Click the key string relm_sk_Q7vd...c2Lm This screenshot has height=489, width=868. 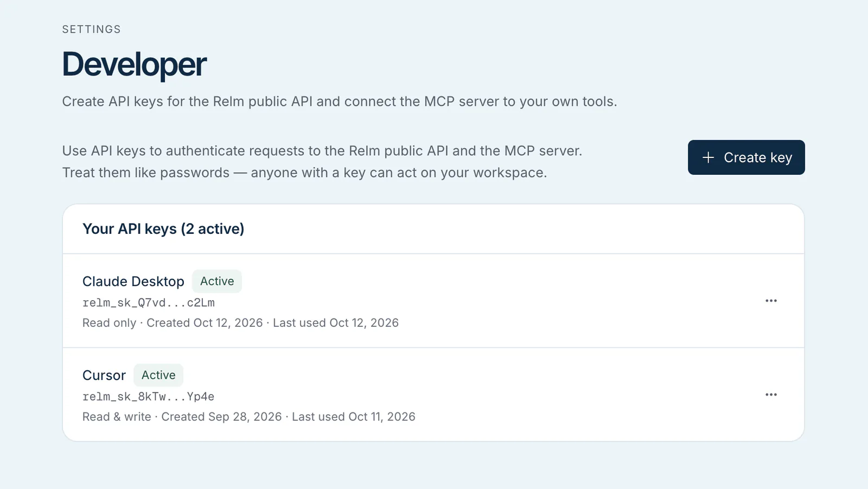coord(149,303)
